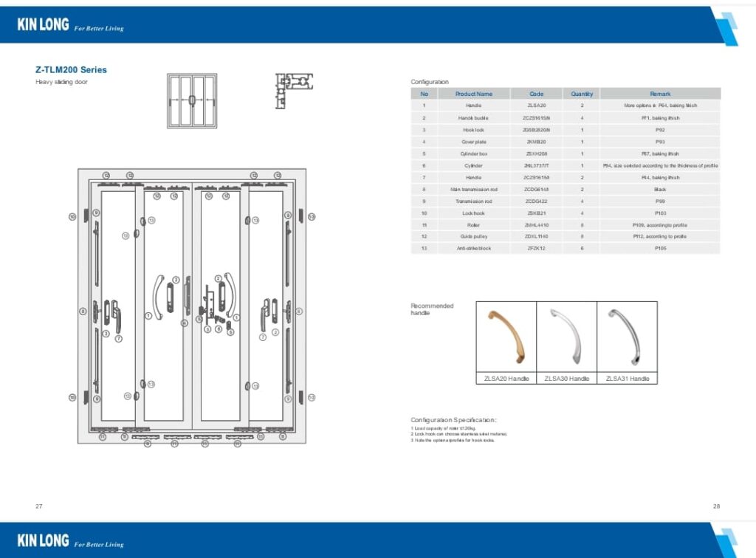The width and height of the screenshot is (756, 558).
Task: Select the Anti-strike block table row
Action: 565,248
